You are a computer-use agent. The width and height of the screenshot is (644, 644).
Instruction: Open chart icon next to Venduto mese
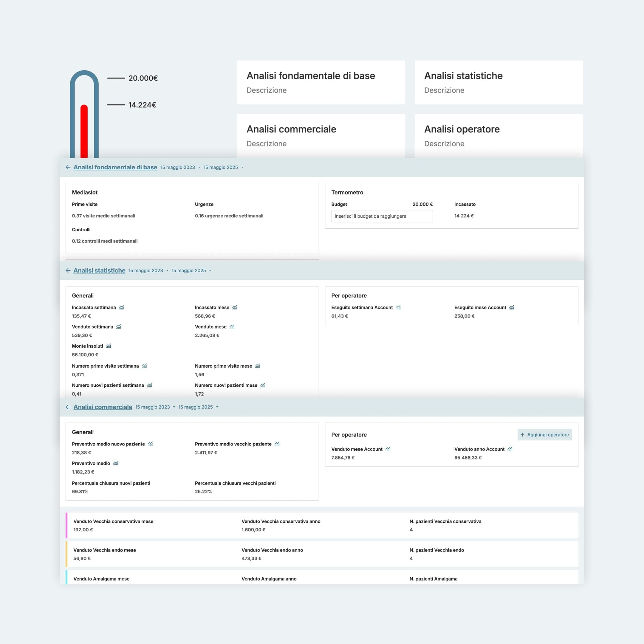click(x=232, y=327)
